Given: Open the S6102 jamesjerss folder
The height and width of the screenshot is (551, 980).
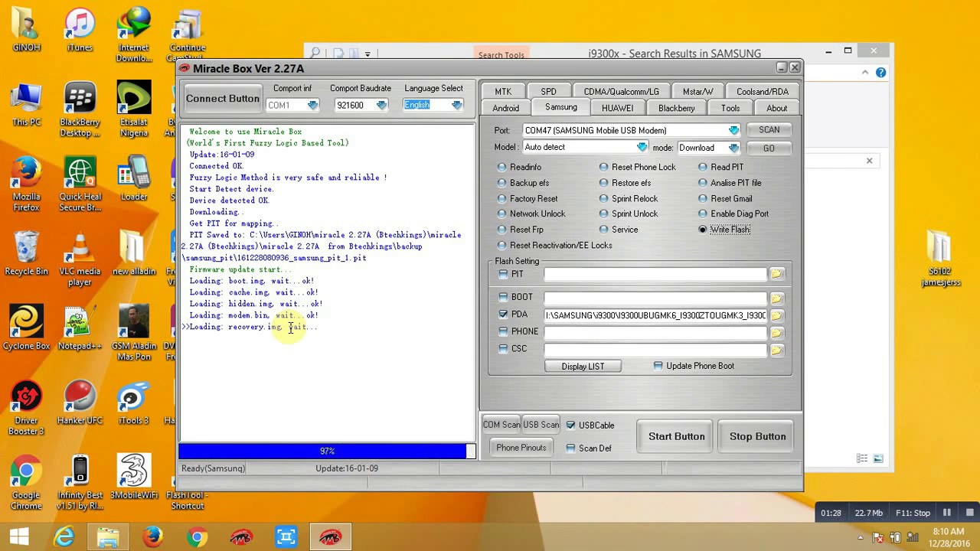Looking at the screenshot, I should pos(939,259).
